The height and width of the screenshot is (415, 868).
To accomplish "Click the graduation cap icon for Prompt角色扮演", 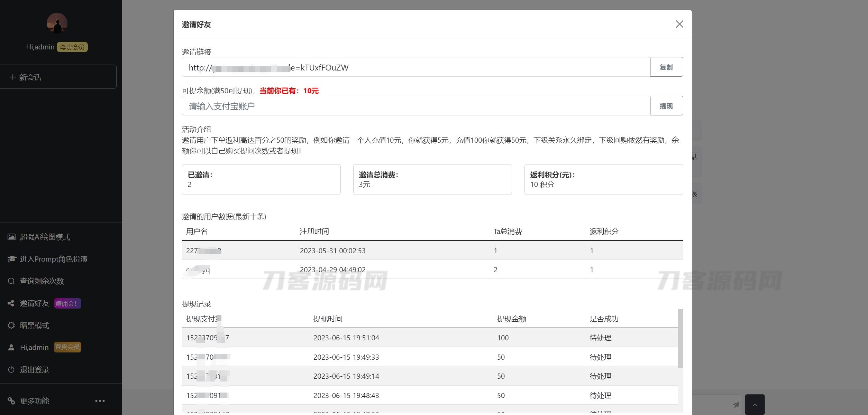I will pyautogui.click(x=12, y=259).
